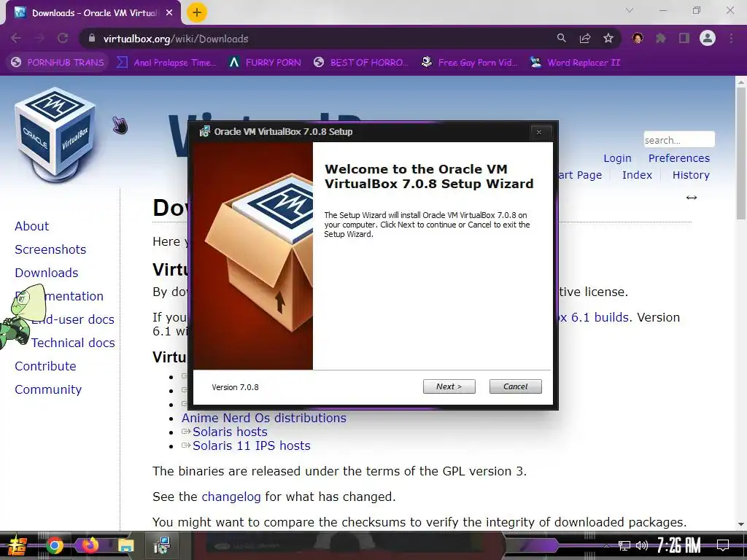Open the Technical docs sidebar link

coord(73,343)
